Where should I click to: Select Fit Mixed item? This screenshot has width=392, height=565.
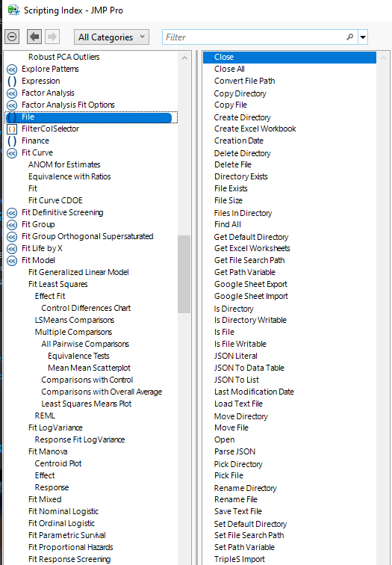tap(45, 499)
